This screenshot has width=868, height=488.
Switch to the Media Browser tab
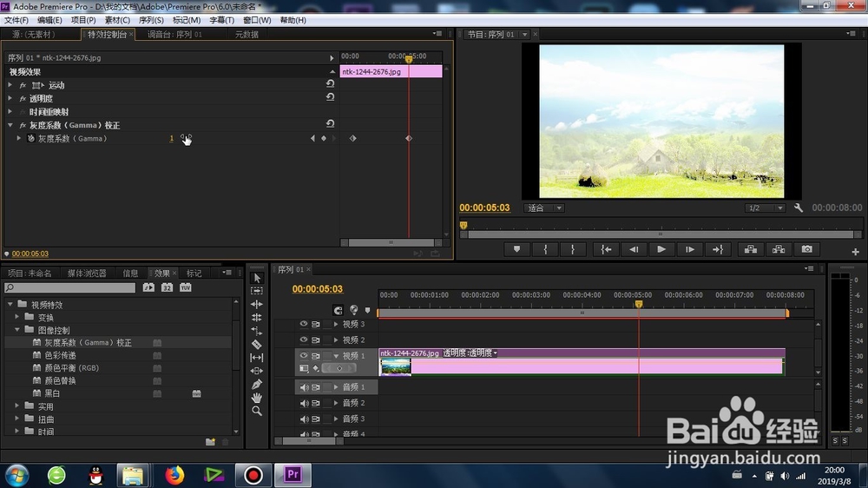click(x=87, y=273)
